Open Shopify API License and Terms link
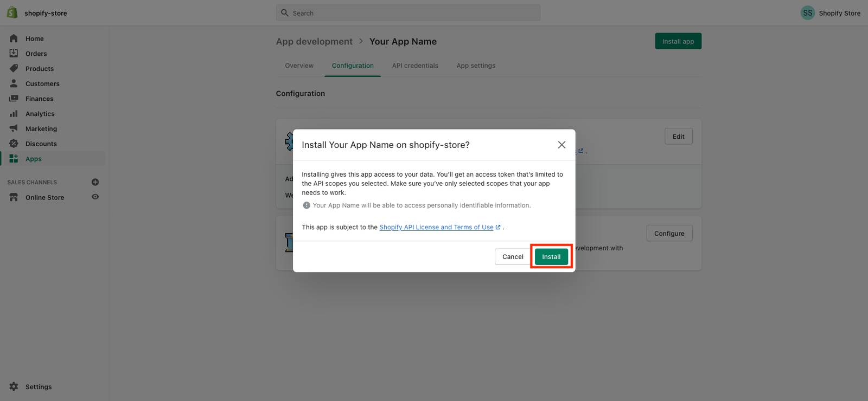 (x=436, y=227)
